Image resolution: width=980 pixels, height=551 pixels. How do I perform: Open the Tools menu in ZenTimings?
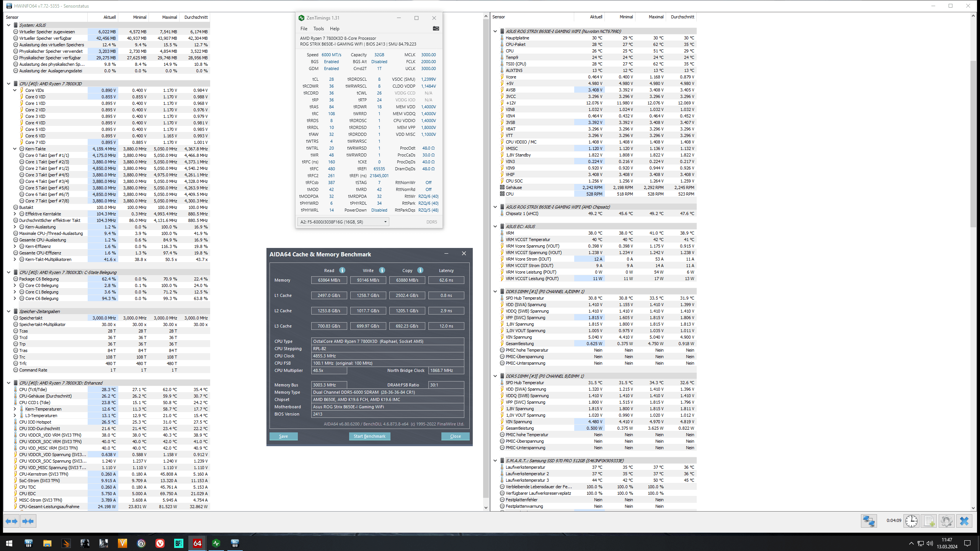point(318,29)
